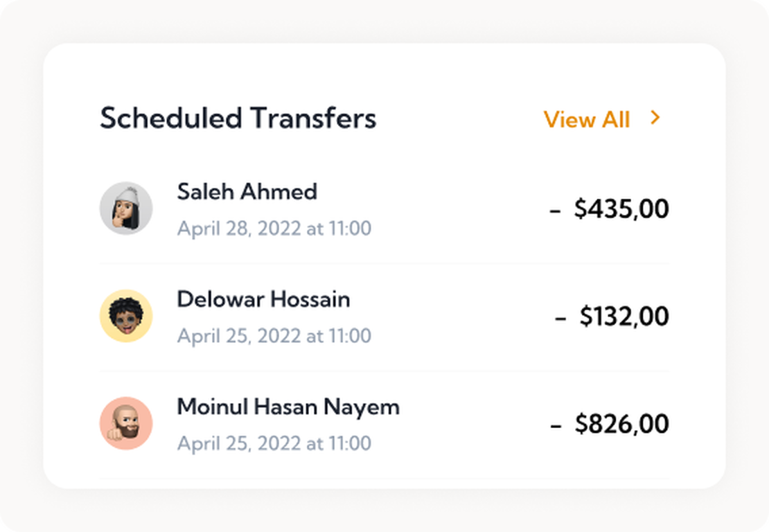Click the divider line below Delowar Hossain's row

click(x=384, y=371)
